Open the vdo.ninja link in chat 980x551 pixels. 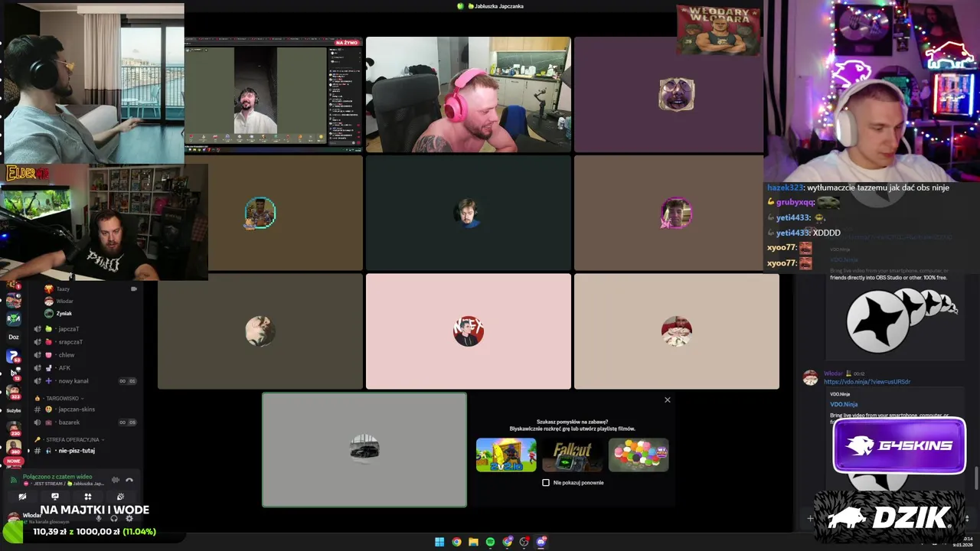point(867,382)
